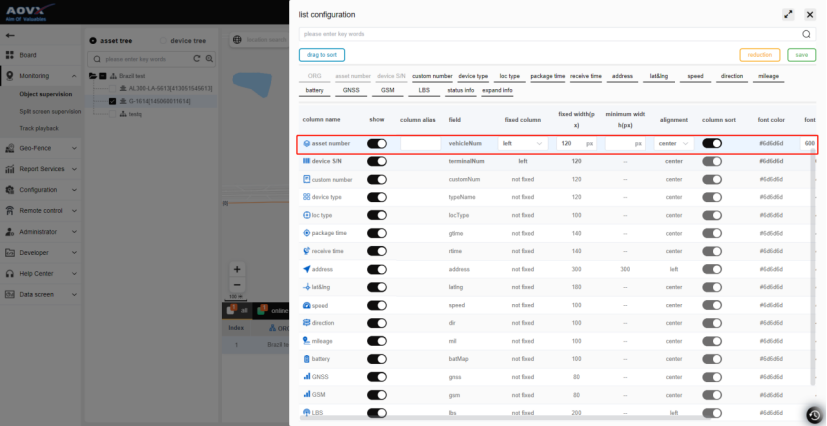
Task: Click the address row location arrow icon
Action: pos(306,269)
